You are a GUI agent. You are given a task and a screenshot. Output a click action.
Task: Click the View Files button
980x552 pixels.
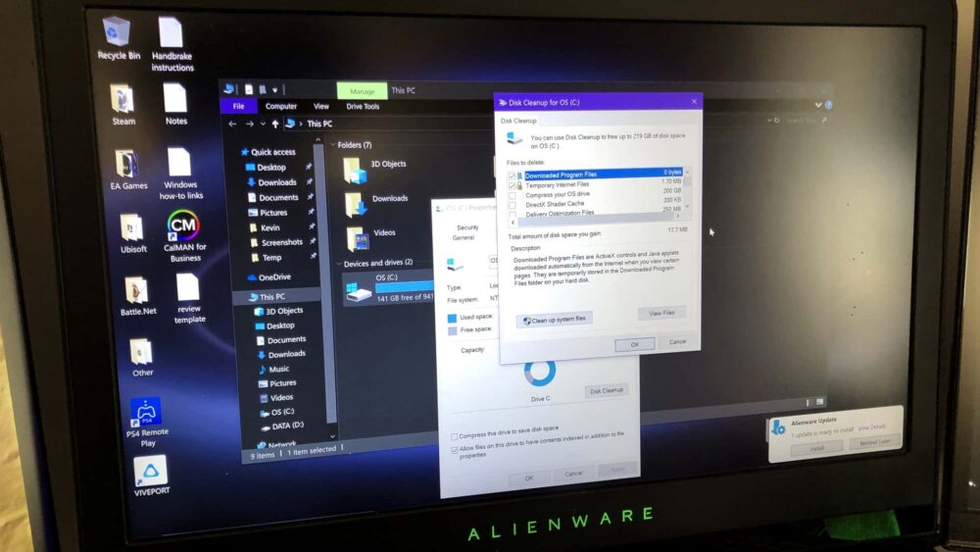click(661, 313)
